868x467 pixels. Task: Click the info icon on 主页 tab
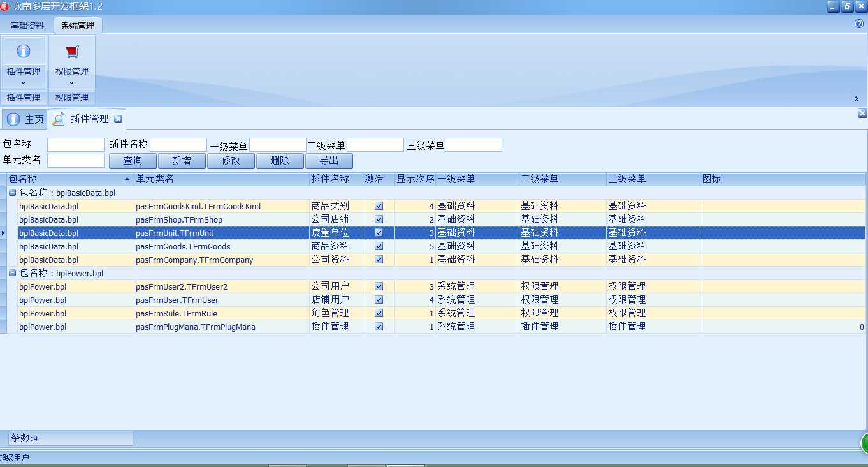click(x=13, y=119)
